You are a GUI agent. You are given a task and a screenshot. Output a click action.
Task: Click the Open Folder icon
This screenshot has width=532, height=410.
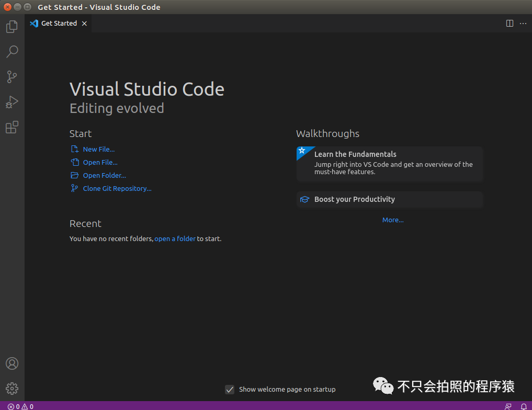click(x=75, y=175)
